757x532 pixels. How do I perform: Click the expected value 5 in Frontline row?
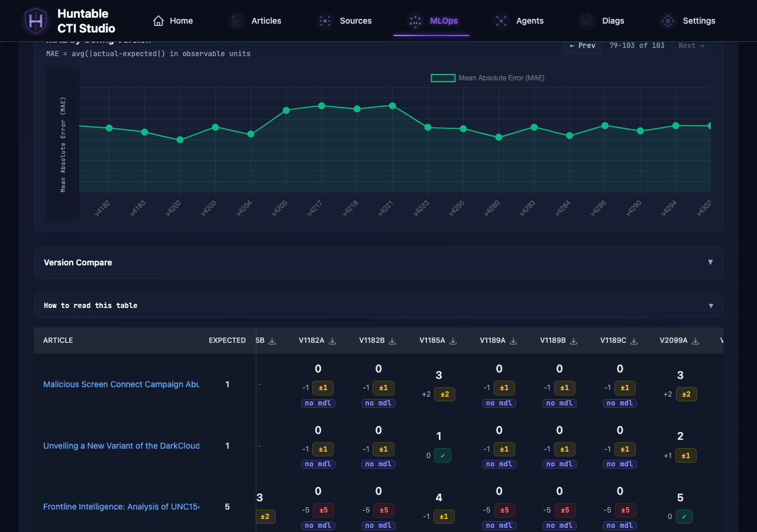(227, 507)
